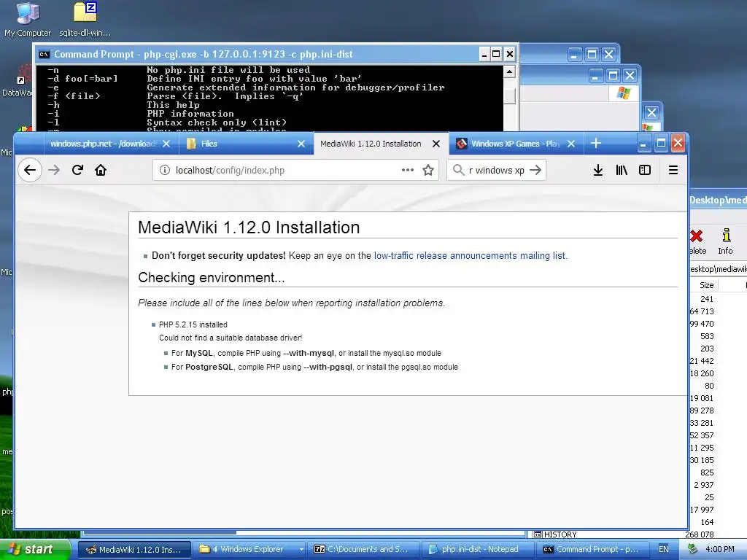Go back to the previous page in Firefox
The image size is (747, 560).
click(x=30, y=170)
